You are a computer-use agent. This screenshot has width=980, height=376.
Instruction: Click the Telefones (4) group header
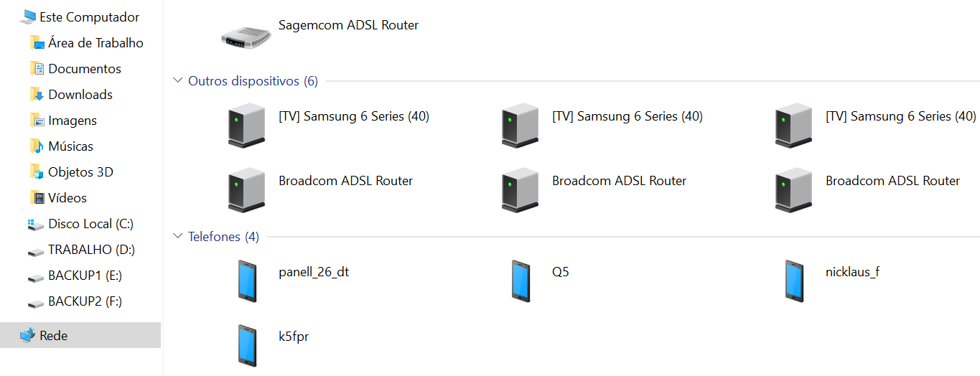coord(223,237)
